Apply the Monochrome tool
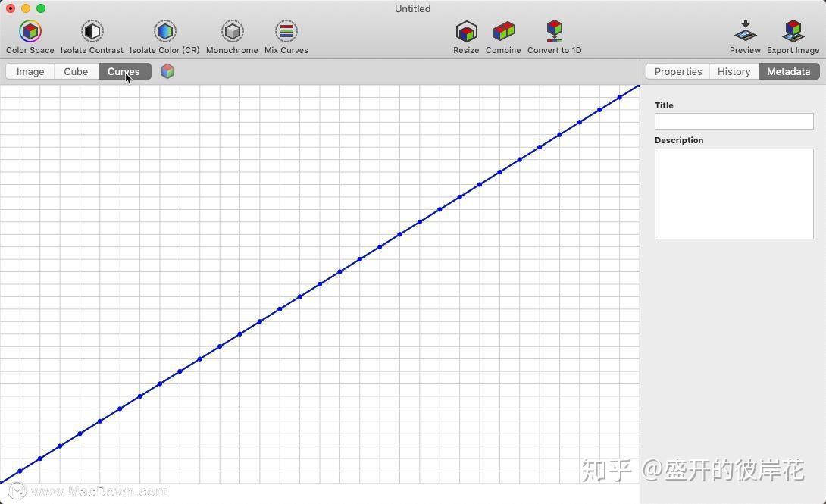The image size is (826, 504). pos(231,32)
